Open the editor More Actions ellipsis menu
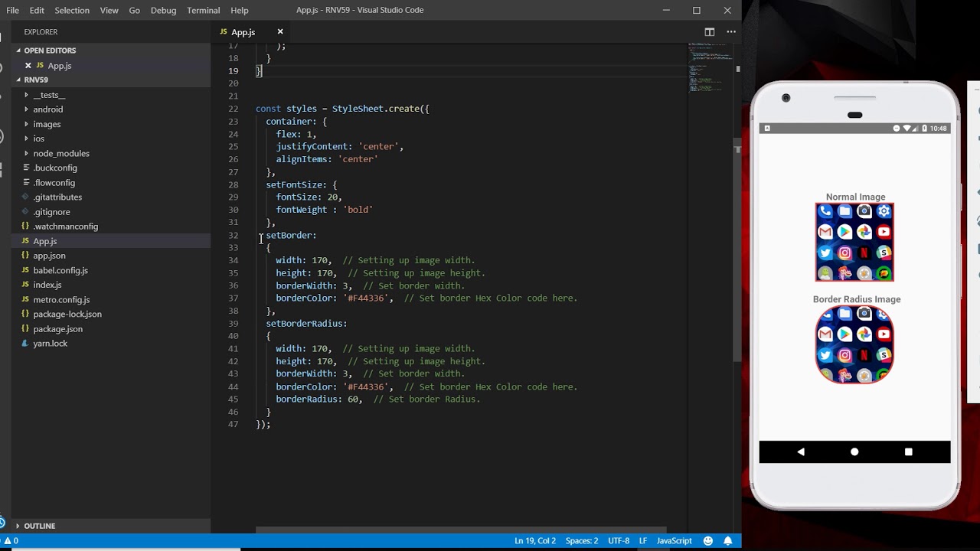This screenshot has height=551, width=980. pos(731,32)
